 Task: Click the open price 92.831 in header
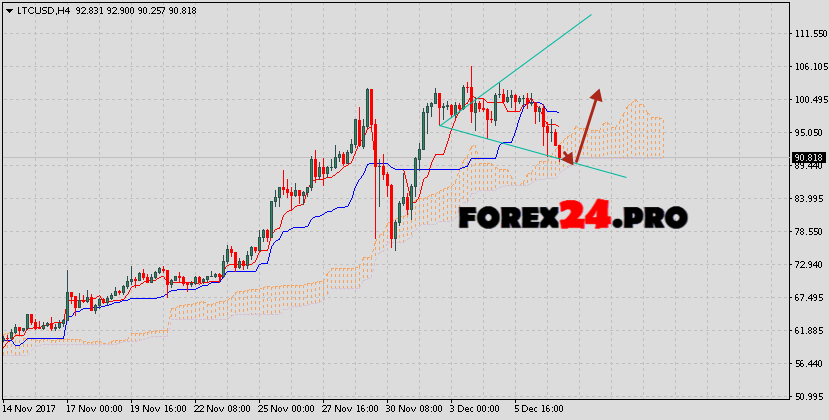click(x=91, y=8)
